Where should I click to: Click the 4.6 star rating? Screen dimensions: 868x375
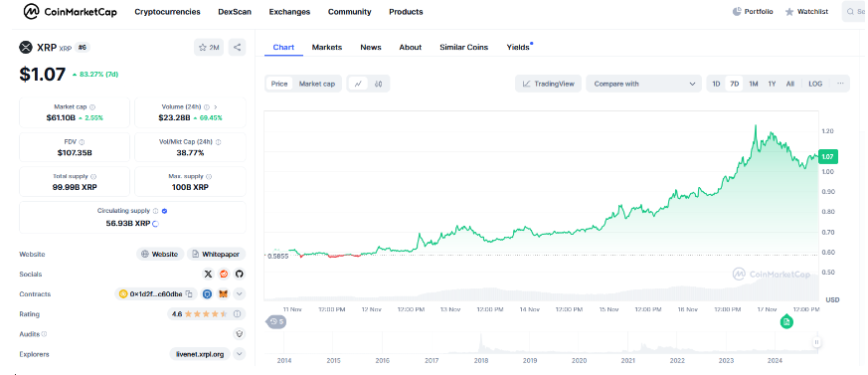(199, 314)
